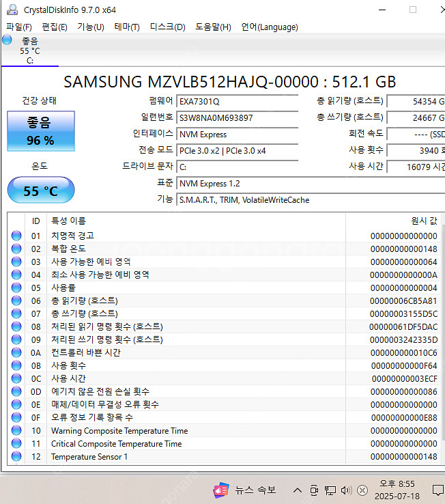Select the Temperature Sensor 1 text

pyautogui.click(x=89, y=457)
